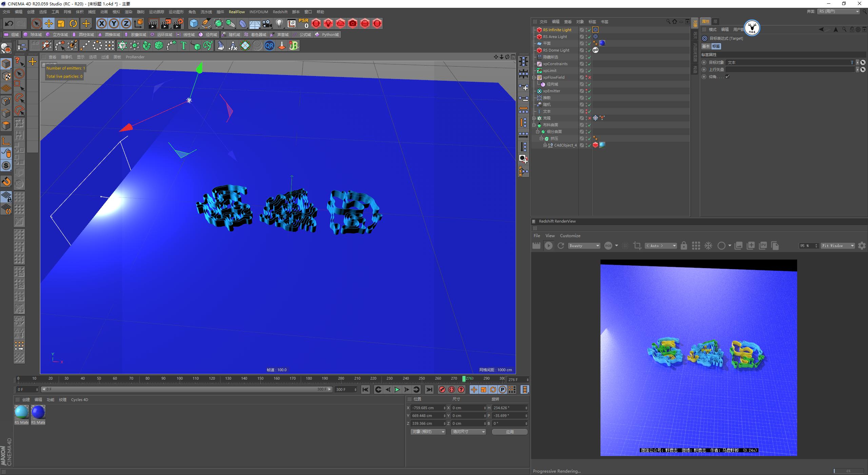Toggle the green enable checkmark on xpEmitter
The height and width of the screenshot is (475, 868).
[x=590, y=91]
